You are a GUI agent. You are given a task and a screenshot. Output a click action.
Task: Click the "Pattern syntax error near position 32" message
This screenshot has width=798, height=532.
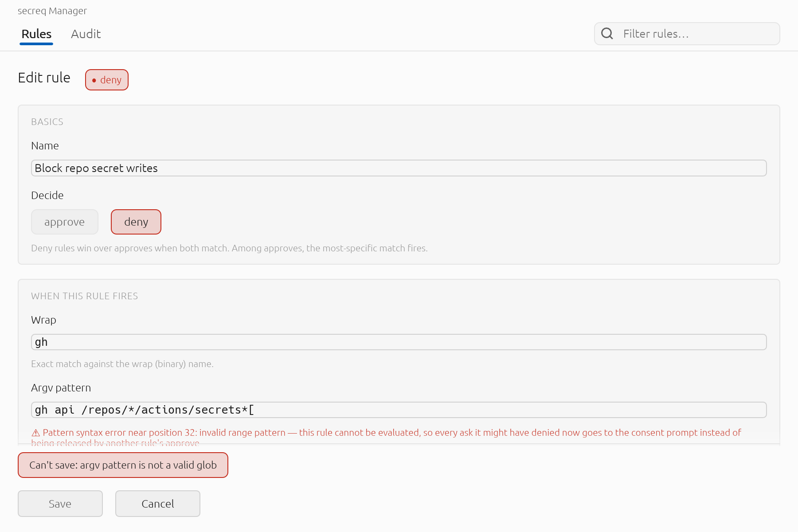(x=386, y=437)
